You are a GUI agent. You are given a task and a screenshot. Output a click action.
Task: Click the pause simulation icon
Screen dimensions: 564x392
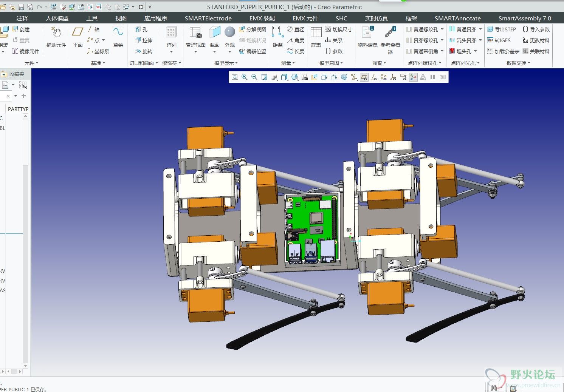pyautogui.click(x=433, y=77)
